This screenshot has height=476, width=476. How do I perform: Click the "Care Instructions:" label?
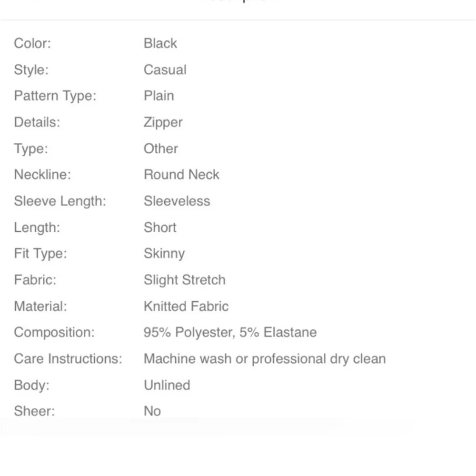(x=68, y=358)
